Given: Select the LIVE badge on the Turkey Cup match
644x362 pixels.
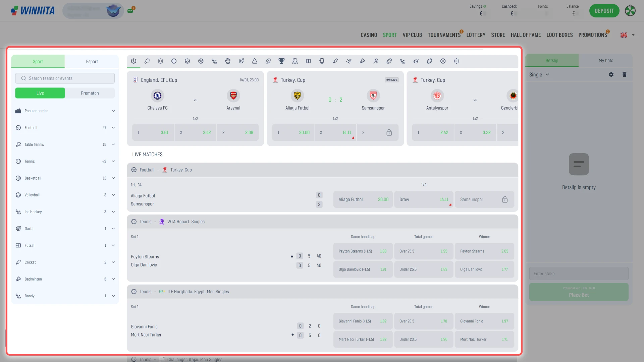Looking at the screenshot, I should (x=391, y=80).
